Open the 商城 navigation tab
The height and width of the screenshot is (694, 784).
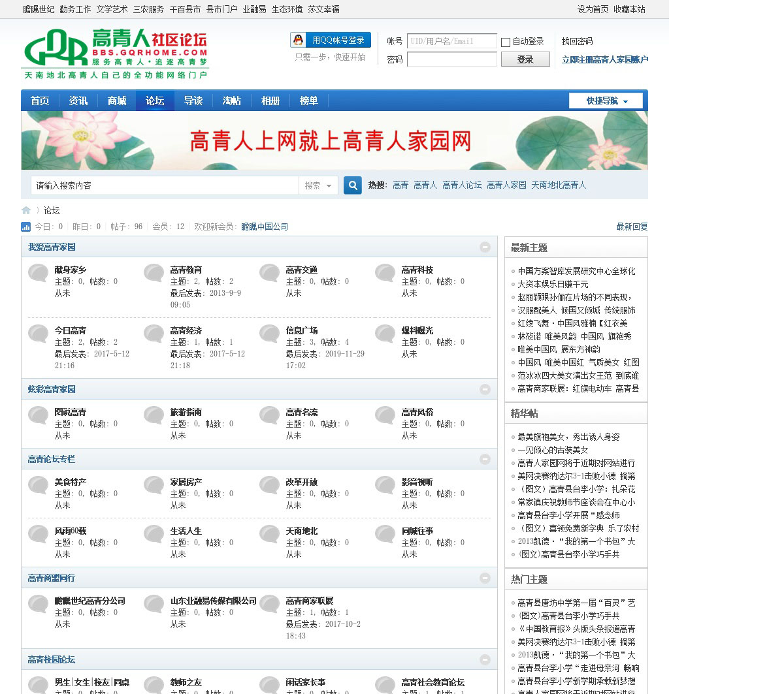click(117, 101)
